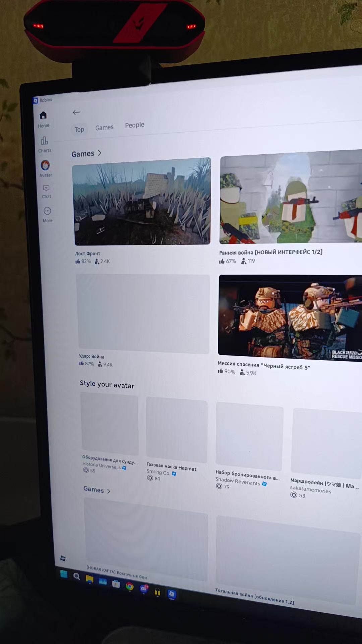
Task: Open creator Smiling Co.
Action: pos(158,472)
